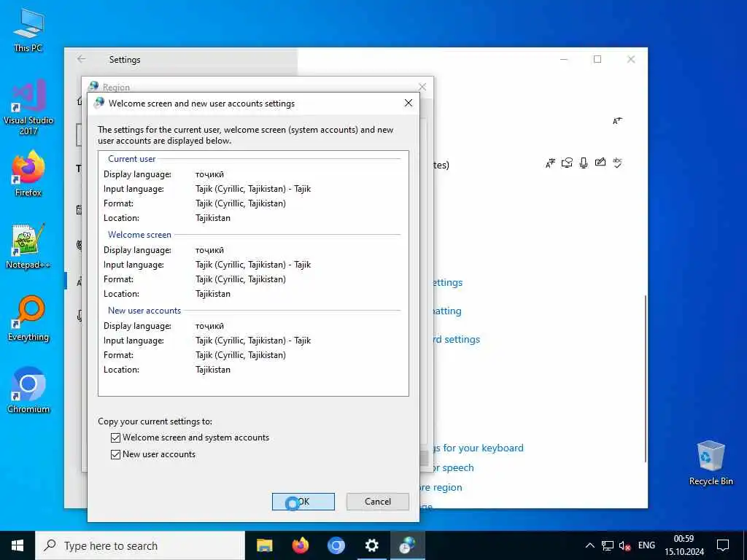
Task: Open Firefox from the taskbar
Action: 300,545
